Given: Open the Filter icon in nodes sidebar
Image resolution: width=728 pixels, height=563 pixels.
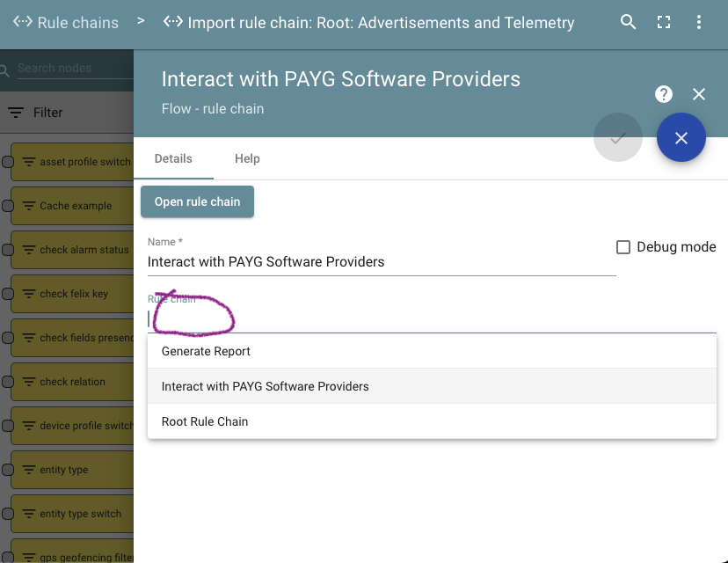Looking at the screenshot, I should [17, 113].
